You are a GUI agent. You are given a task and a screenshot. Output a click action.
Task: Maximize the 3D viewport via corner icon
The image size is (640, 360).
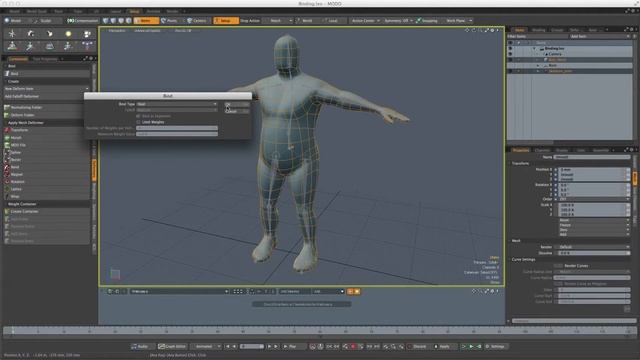tap(487, 30)
